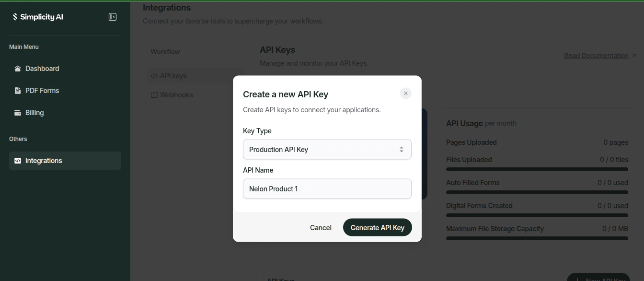Viewport: 644px width, 281px height.
Task: Dismiss the dialog with the X button
Action: click(x=406, y=93)
